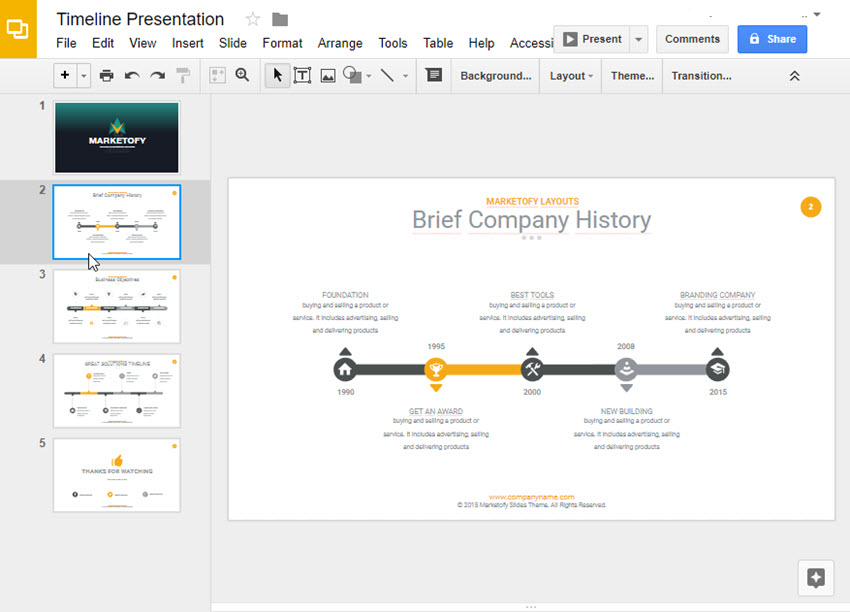Open the Theme chooser
Screen dimensions: 850x612
click(x=631, y=75)
